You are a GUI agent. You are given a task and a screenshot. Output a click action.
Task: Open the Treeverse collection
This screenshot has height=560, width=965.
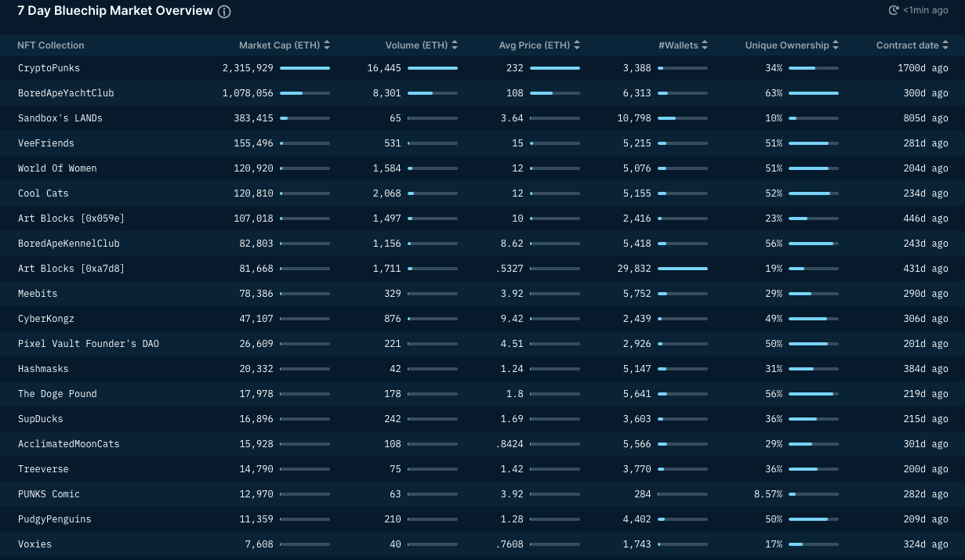pos(43,469)
